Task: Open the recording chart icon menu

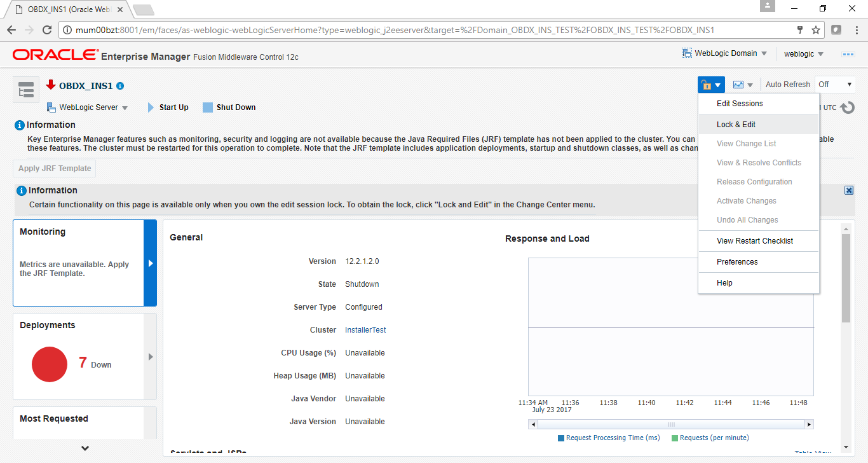Action: 742,85
